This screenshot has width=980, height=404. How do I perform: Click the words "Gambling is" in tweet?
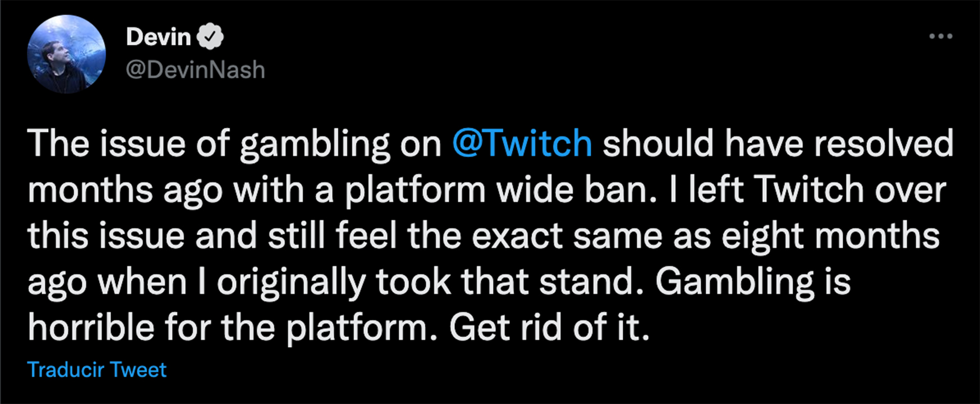(x=753, y=282)
